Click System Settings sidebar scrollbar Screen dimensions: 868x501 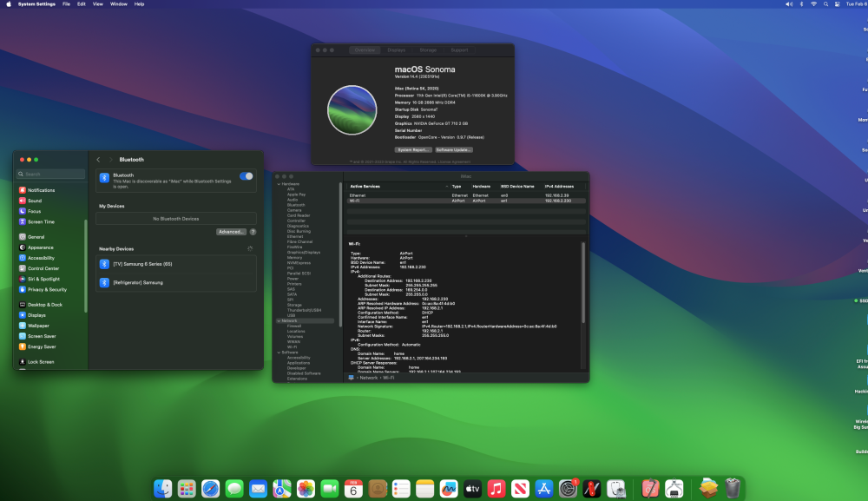(x=85, y=266)
